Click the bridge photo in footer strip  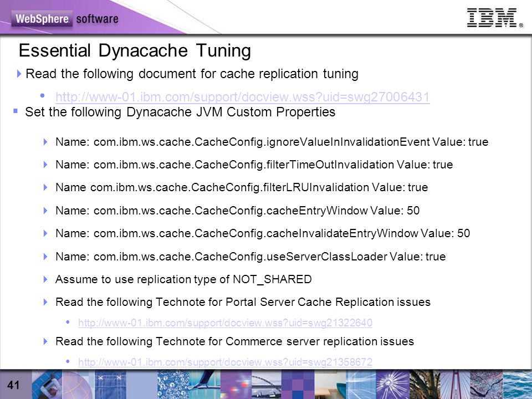click(267, 385)
